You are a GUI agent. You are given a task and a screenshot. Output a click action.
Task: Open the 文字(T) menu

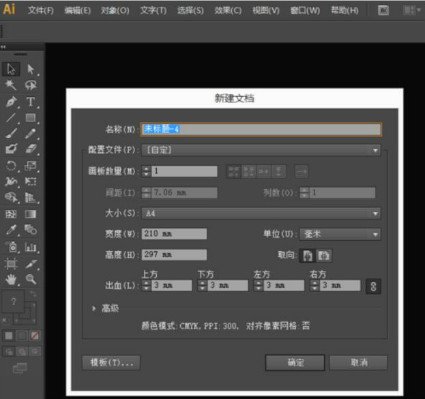(153, 10)
